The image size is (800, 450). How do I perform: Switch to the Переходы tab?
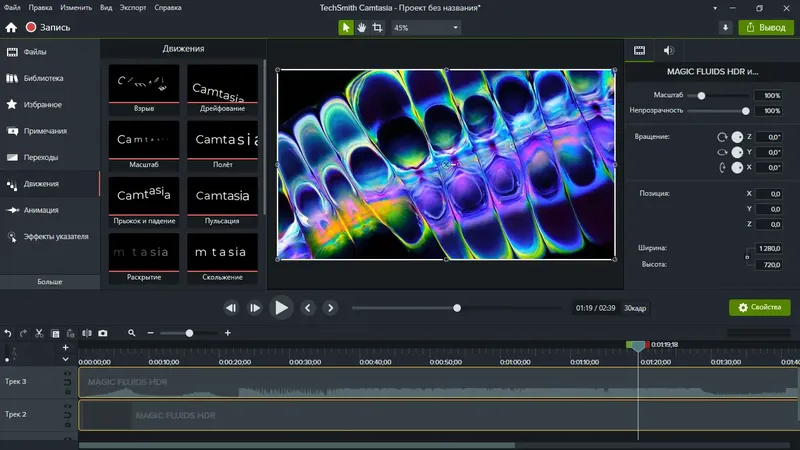[41, 157]
